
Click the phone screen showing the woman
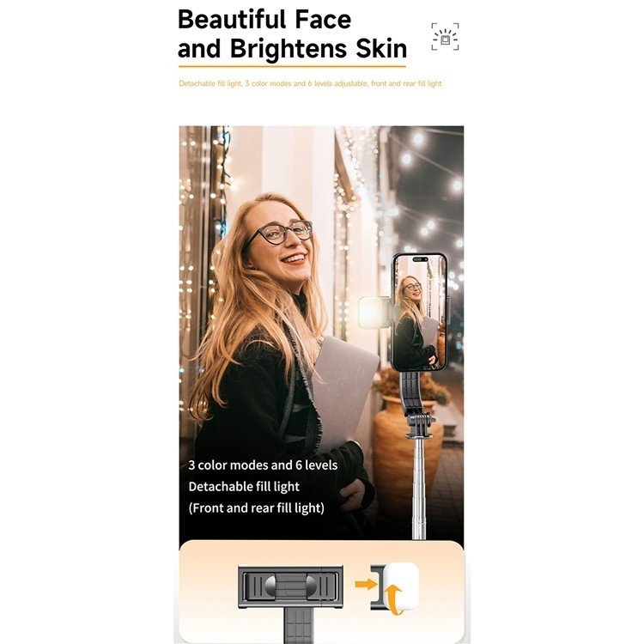[x=420, y=313]
